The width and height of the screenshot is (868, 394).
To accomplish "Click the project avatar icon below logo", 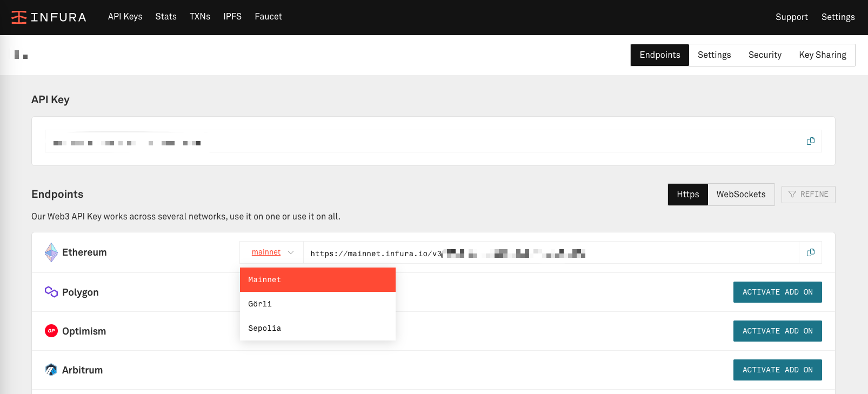I will click(x=21, y=55).
